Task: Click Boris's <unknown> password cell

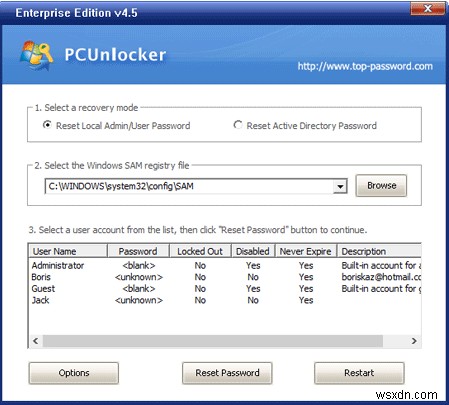Action: point(139,277)
